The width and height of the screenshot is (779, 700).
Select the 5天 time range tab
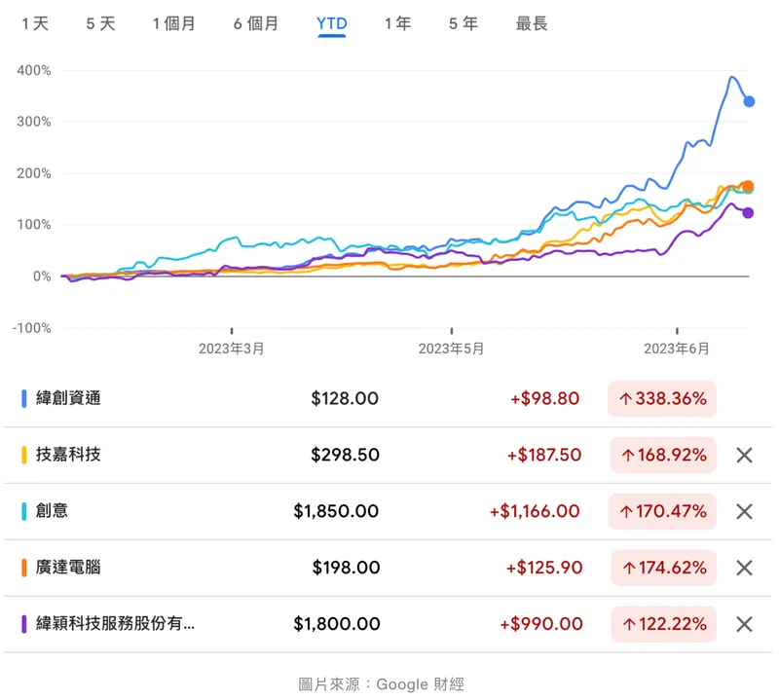100,23
